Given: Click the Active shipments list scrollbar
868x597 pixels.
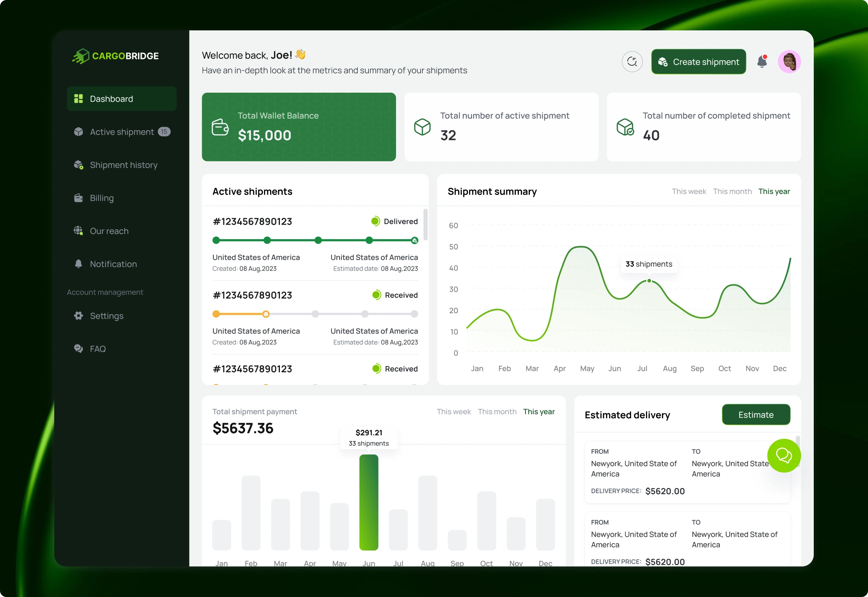Looking at the screenshot, I should click(x=425, y=224).
